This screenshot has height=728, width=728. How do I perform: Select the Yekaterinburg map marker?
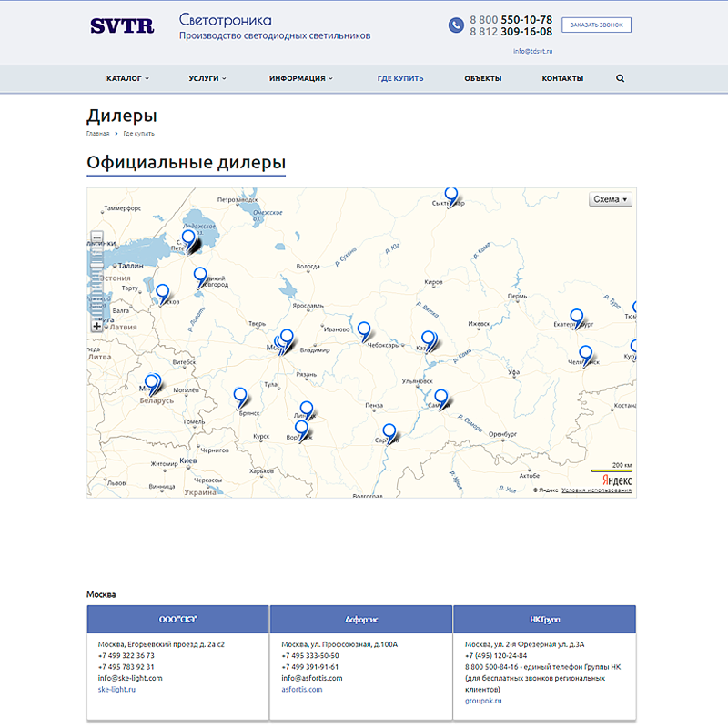click(x=577, y=319)
